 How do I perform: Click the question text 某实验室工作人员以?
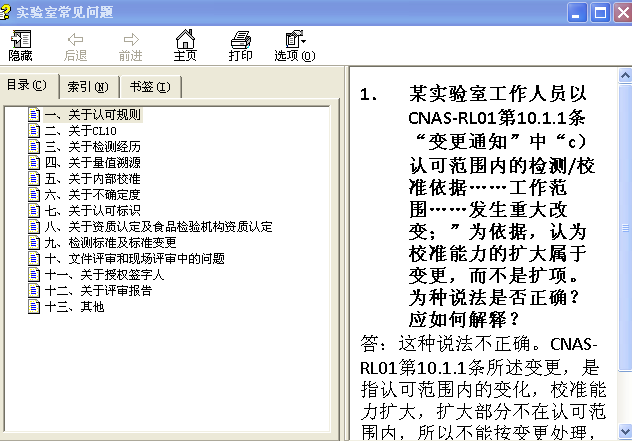(498, 94)
